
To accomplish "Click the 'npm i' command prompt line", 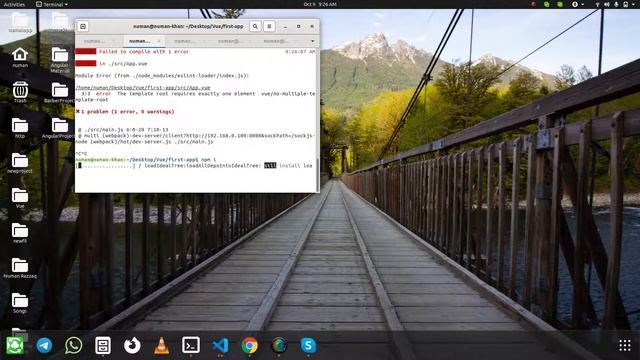I will pyautogui.click(x=146, y=160).
